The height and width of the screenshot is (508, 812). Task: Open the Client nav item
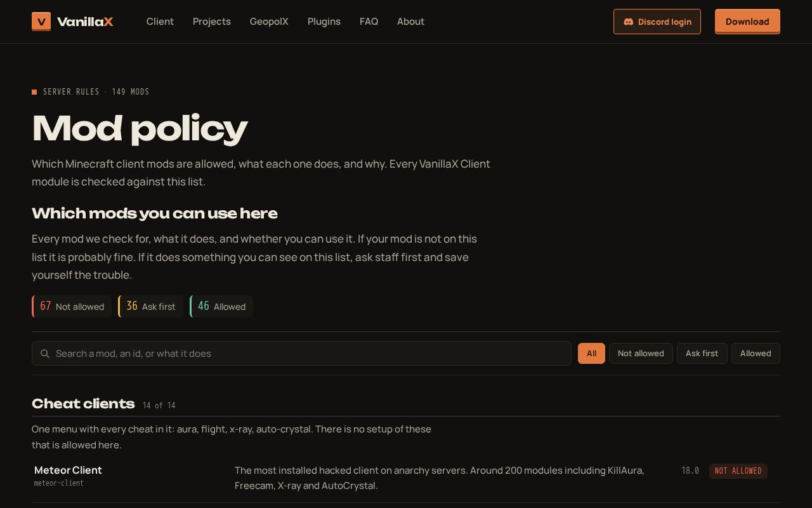[160, 22]
